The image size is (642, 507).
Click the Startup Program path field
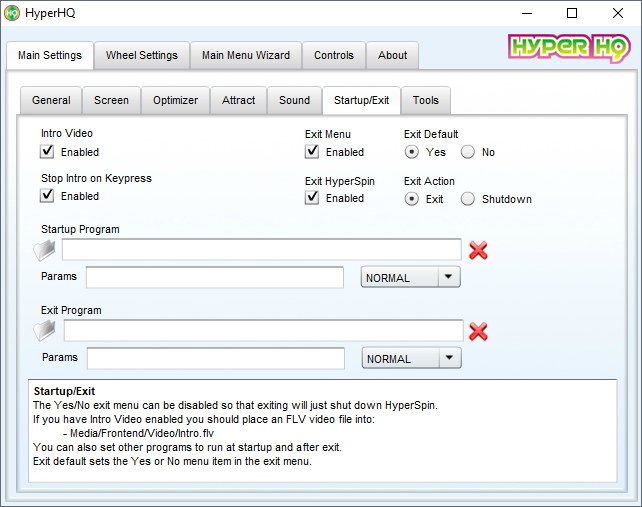click(262, 249)
